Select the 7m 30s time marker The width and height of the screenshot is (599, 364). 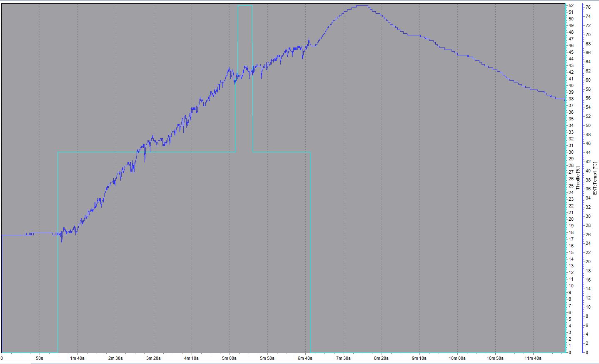[343, 358]
